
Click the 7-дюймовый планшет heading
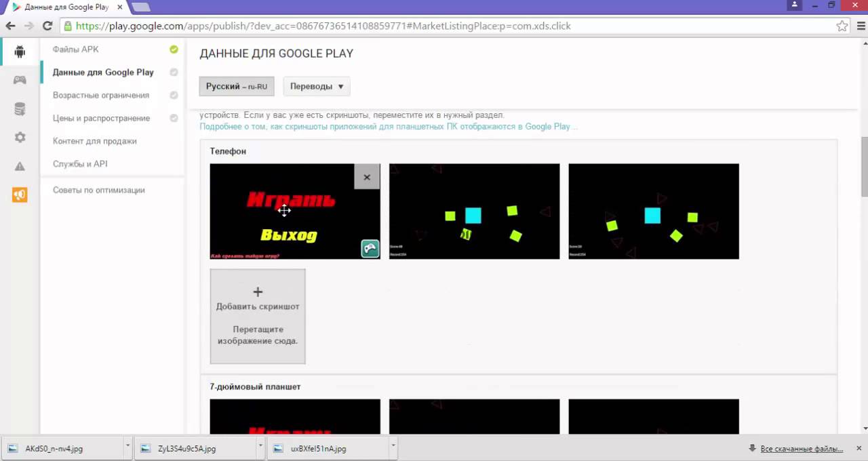(x=255, y=386)
